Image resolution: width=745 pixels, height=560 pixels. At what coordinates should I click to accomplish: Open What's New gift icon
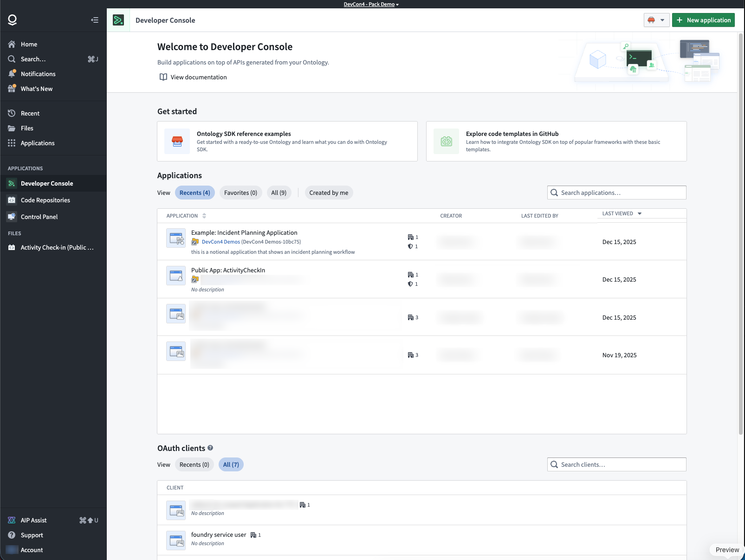(x=12, y=89)
